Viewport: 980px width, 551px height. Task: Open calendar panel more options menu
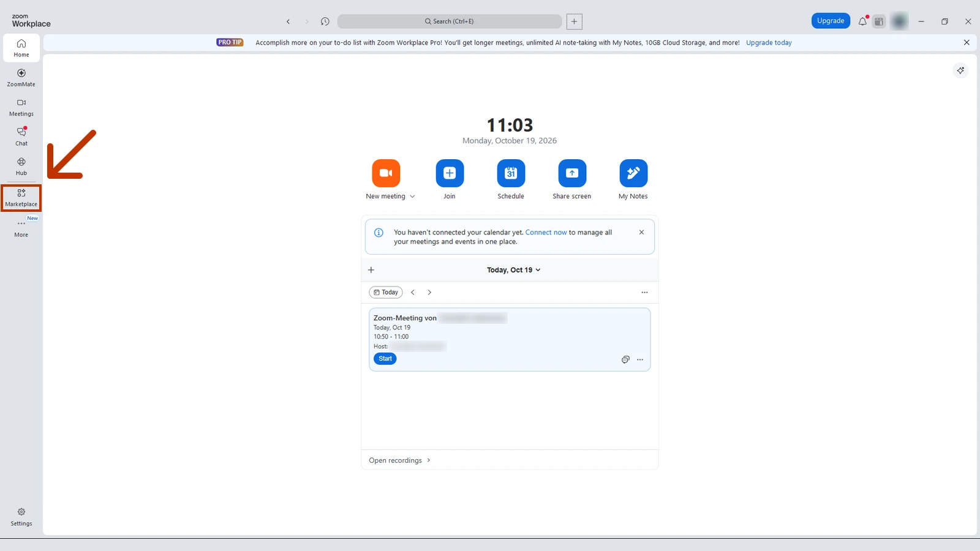644,293
